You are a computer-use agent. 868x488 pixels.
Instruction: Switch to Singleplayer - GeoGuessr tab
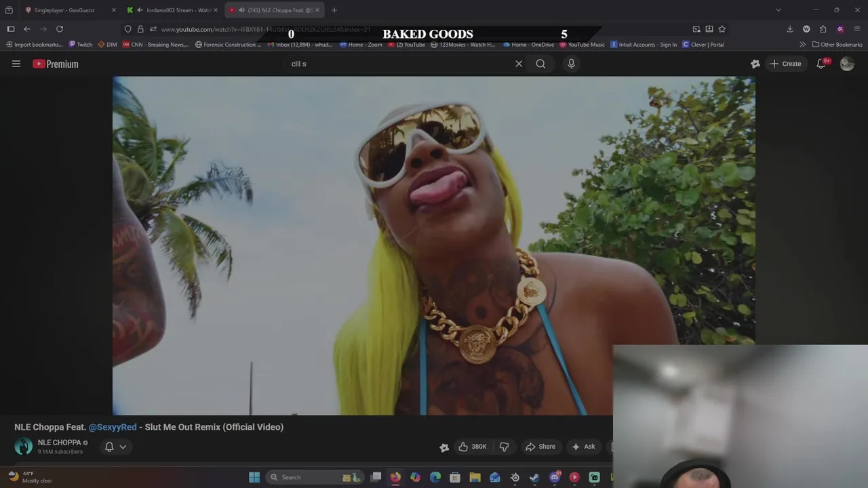[x=64, y=10]
